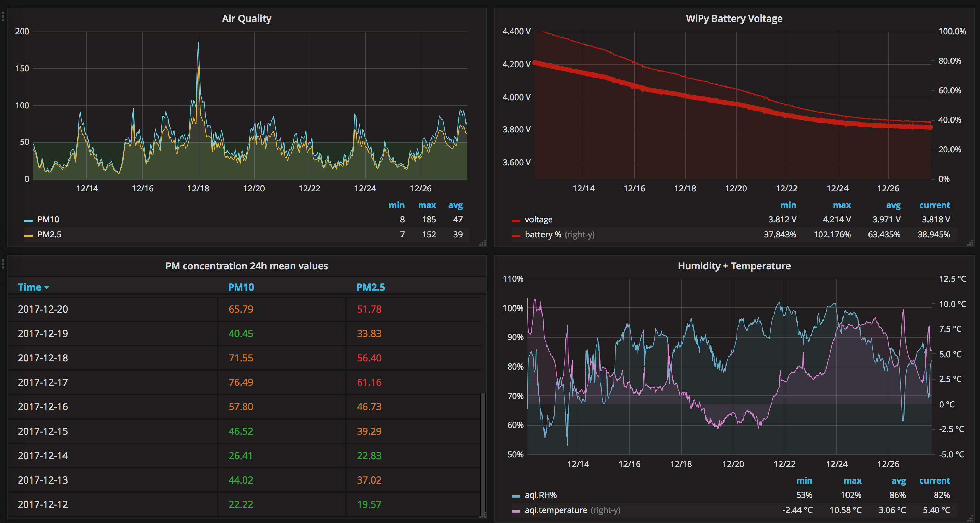Sort table by the Time column
This screenshot has width=980, height=523.
[x=34, y=287]
